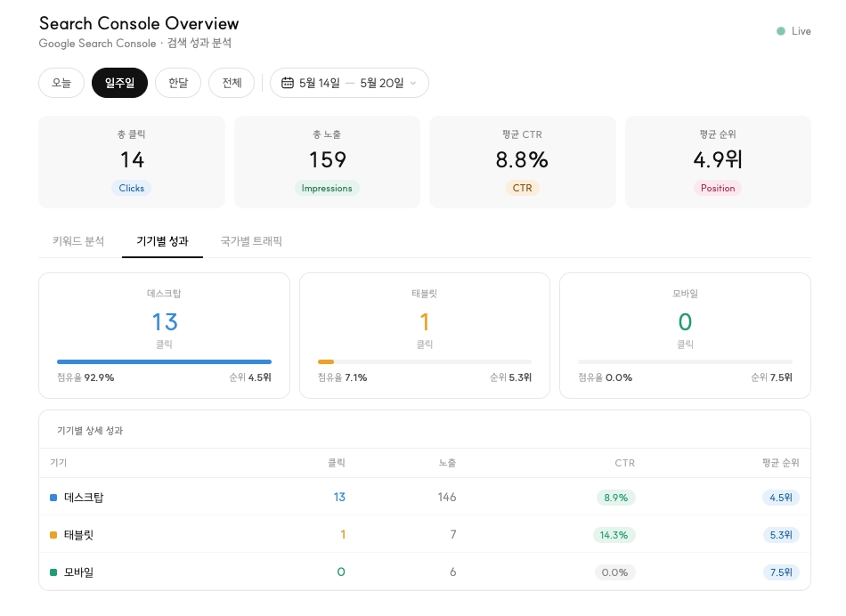Screen dimensions: 846x616
Task: Click the Clicks badge label
Action: [x=132, y=188]
